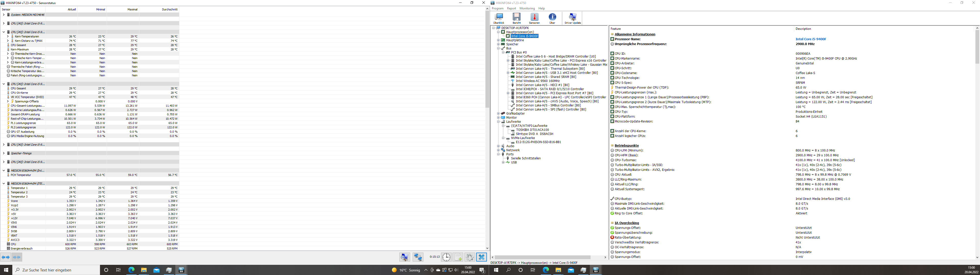Expand the Grafikadapter tree node
980x275 pixels.
[498, 114]
